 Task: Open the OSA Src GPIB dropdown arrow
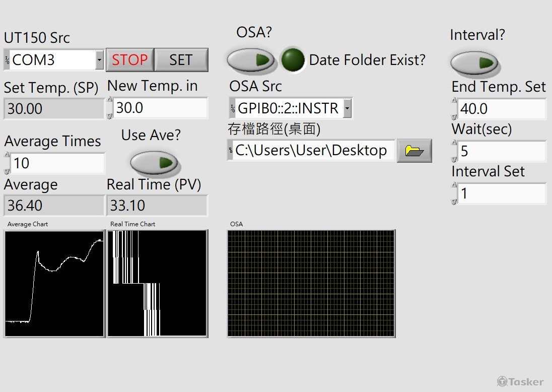[347, 108]
